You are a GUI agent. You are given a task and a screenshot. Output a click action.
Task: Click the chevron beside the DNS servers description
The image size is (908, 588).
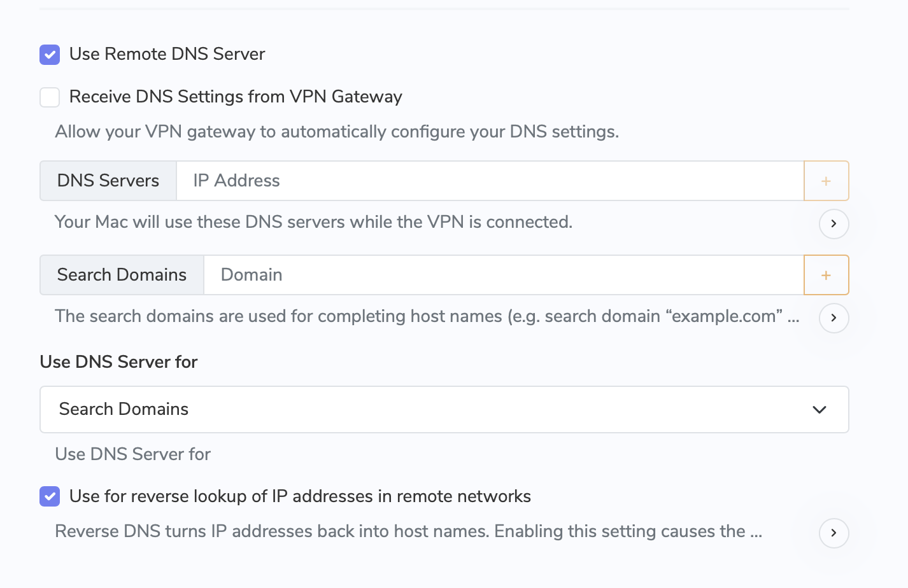(x=834, y=224)
